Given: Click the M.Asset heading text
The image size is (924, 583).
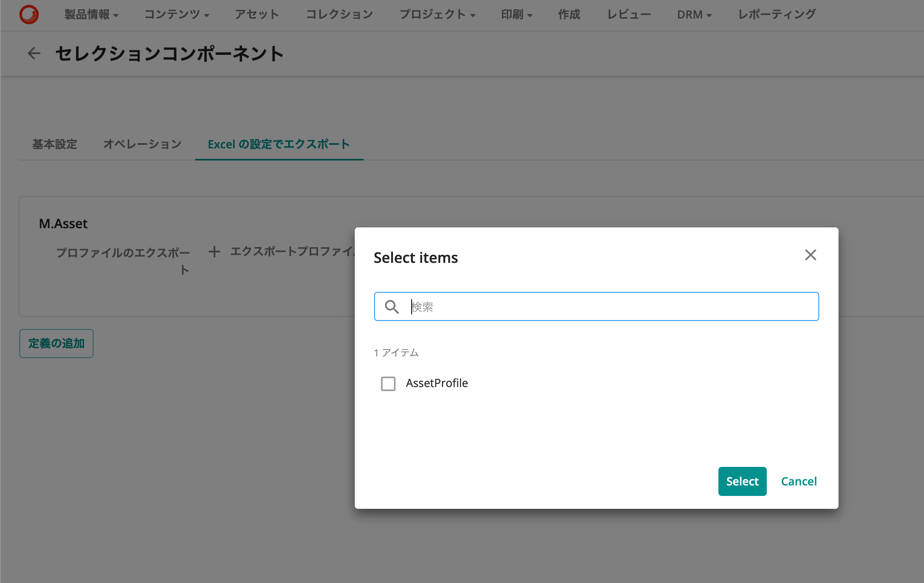Looking at the screenshot, I should coord(63,223).
